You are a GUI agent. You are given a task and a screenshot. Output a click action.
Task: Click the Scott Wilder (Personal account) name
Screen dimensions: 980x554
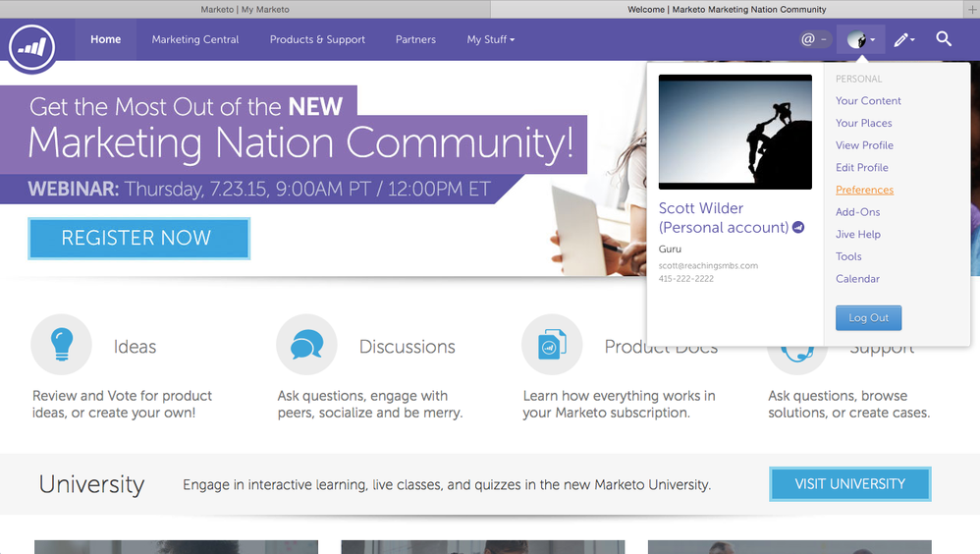pyautogui.click(x=723, y=218)
